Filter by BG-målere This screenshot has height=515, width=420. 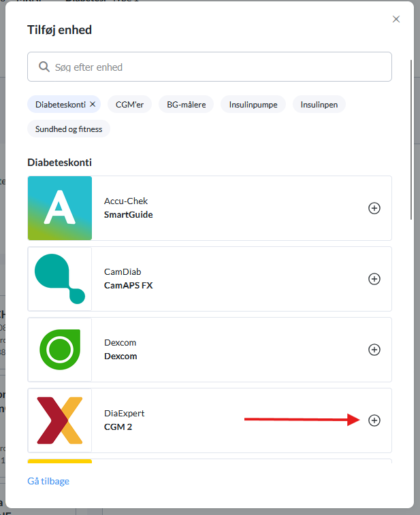[x=186, y=105]
